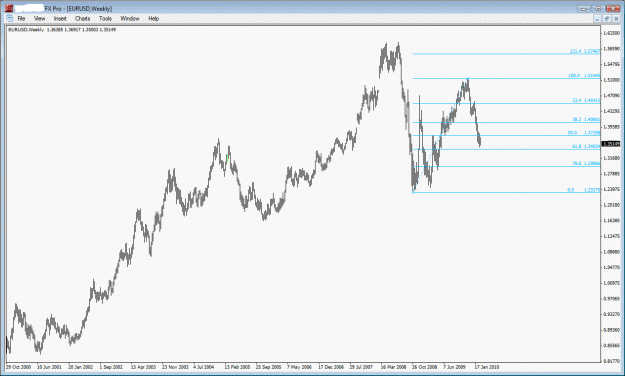Click the 26 Oct 2008 date label
This screenshot has width=625, height=376.
coord(425,367)
